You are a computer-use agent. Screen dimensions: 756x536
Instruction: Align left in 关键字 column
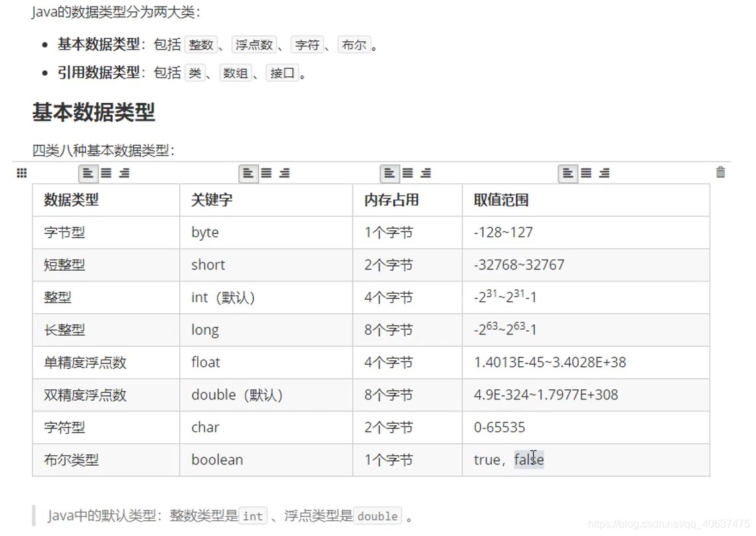tap(248, 173)
